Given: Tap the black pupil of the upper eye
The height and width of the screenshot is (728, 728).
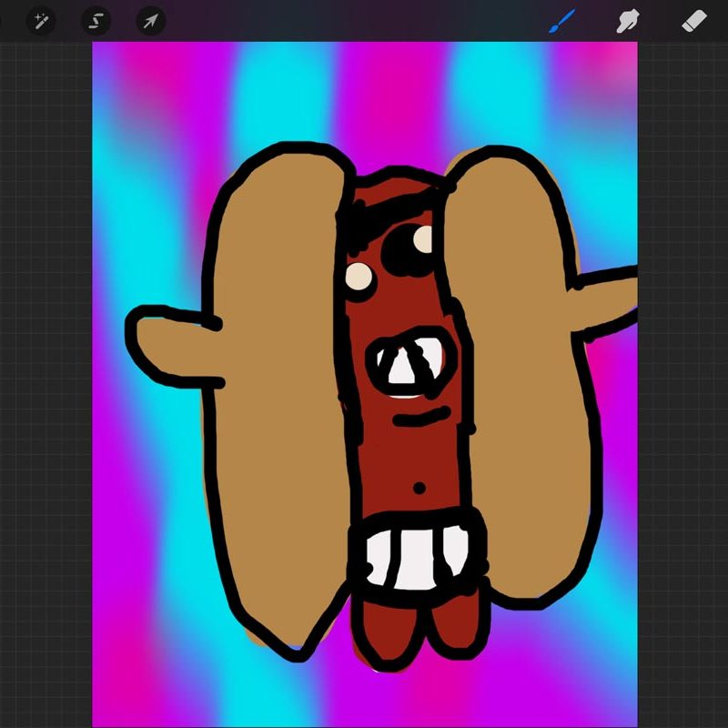Looking at the screenshot, I should pos(399,248).
